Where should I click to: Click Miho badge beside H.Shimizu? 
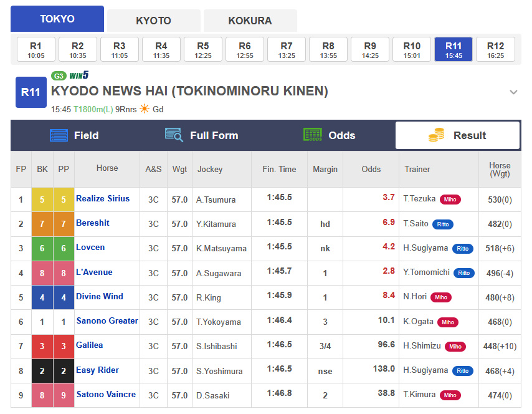pyautogui.click(x=455, y=347)
